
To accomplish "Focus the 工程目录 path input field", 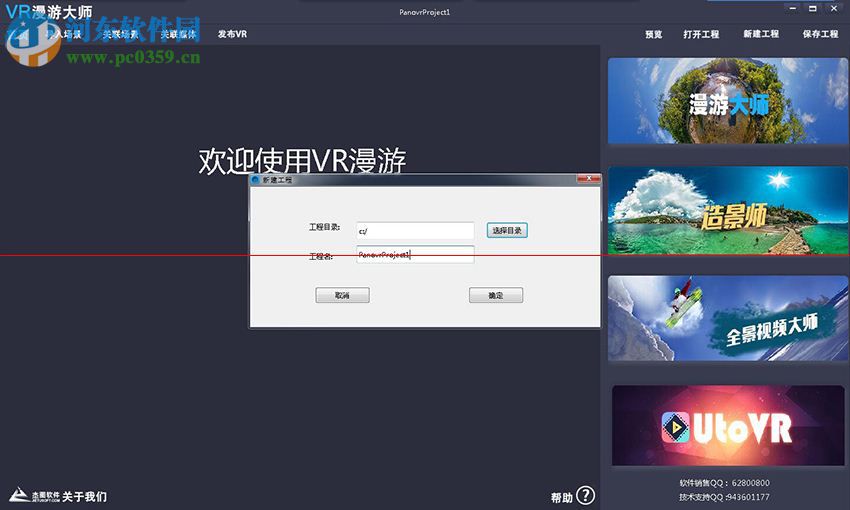I will [x=415, y=231].
